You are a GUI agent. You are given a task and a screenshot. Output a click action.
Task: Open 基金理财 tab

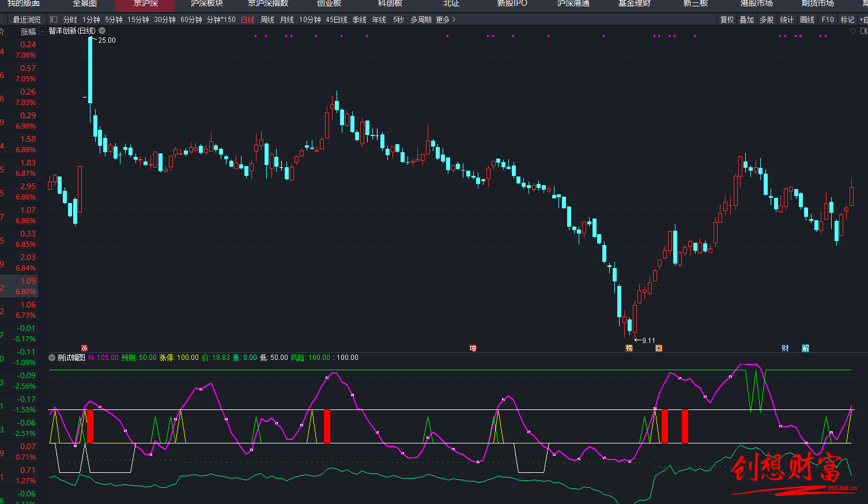(x=635, y=3)
